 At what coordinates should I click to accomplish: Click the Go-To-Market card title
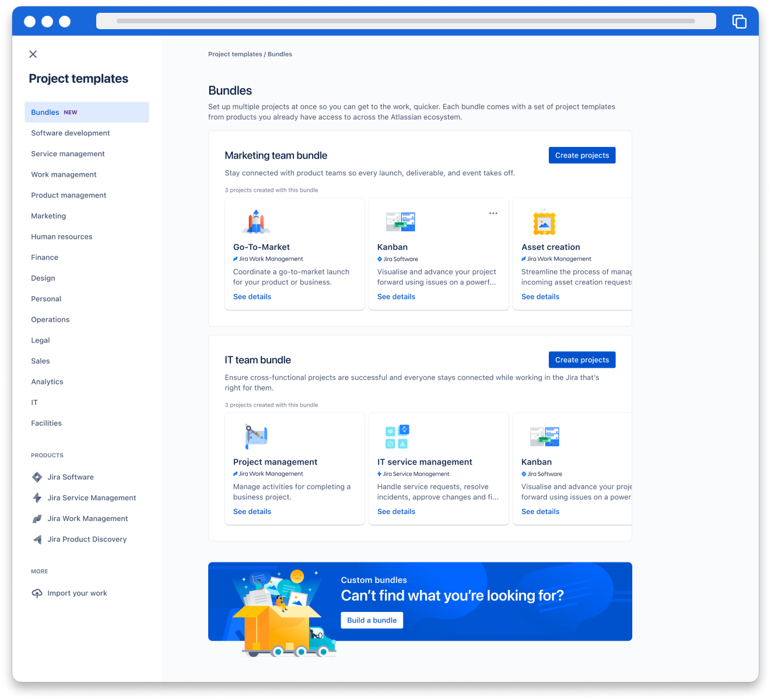(261, 247)
